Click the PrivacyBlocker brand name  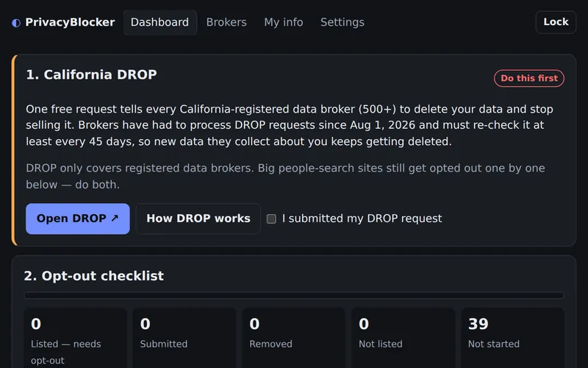[x=70, y=23]
